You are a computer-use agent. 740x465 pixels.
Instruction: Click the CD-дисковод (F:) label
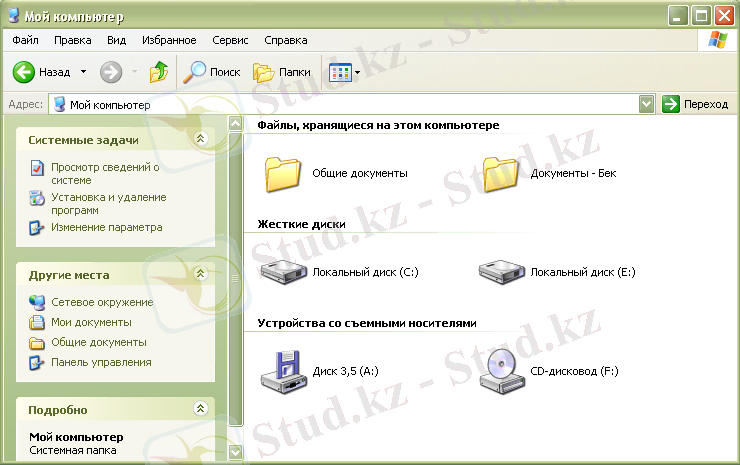point(574,371)
